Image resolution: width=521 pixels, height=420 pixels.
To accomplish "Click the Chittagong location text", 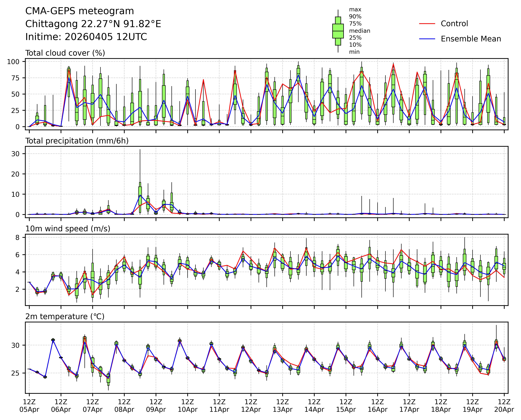I will coord(93,24).
